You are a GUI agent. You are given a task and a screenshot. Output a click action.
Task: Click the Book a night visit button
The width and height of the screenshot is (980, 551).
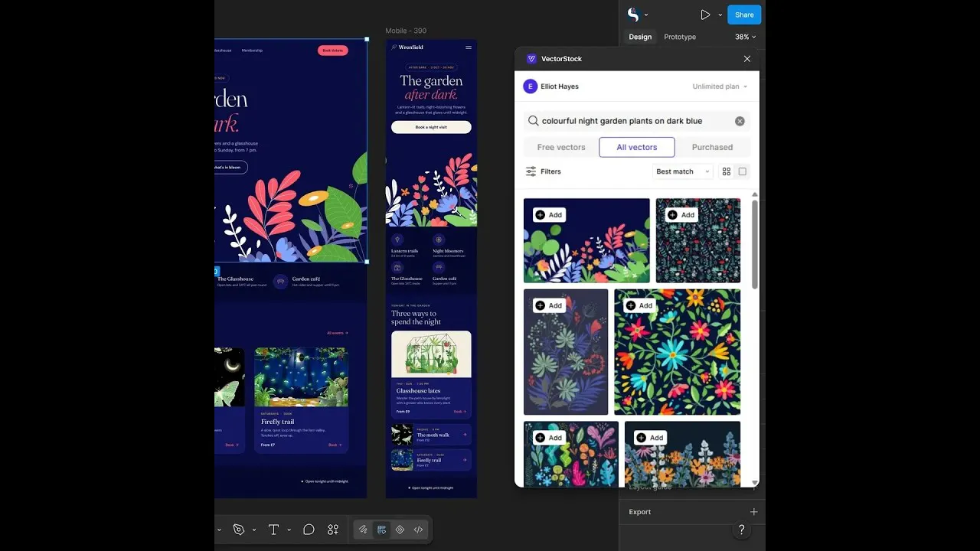(431, 127)
